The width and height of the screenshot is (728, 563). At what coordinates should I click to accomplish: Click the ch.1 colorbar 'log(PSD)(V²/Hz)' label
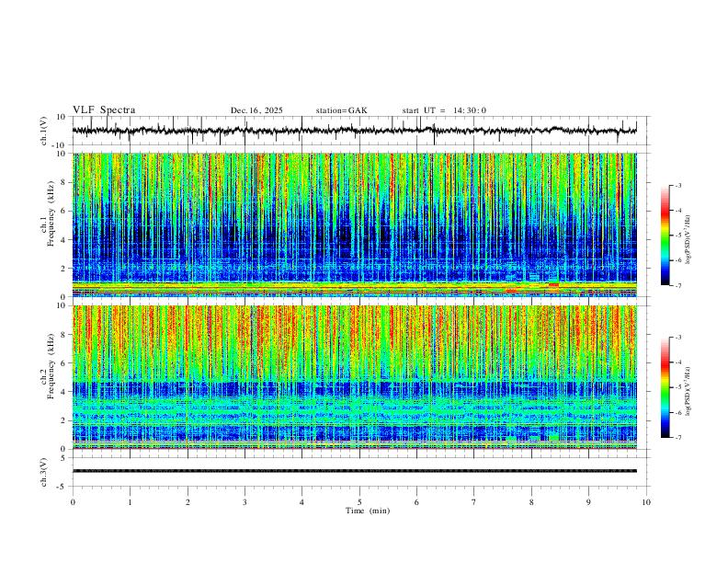[x=688, y=240]
